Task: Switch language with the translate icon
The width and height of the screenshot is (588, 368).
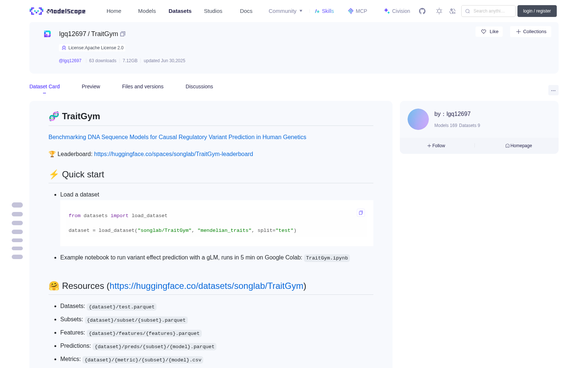Action: 452,11
